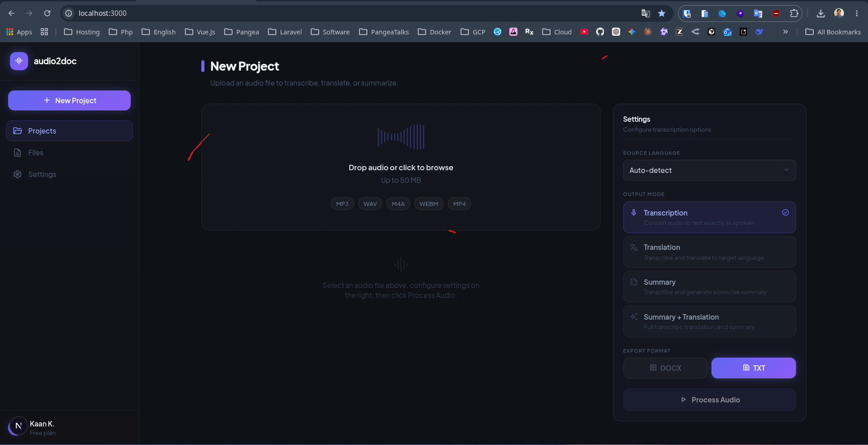868x445 pixels.
Task: Open the Software bookmark folder
Action: [330, 32]
